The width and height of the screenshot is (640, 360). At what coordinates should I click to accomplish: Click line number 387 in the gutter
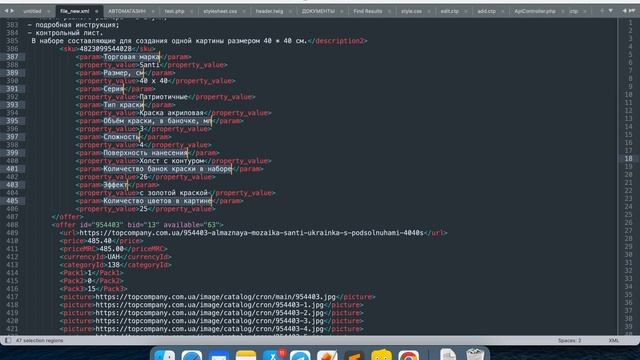[12, 57]
